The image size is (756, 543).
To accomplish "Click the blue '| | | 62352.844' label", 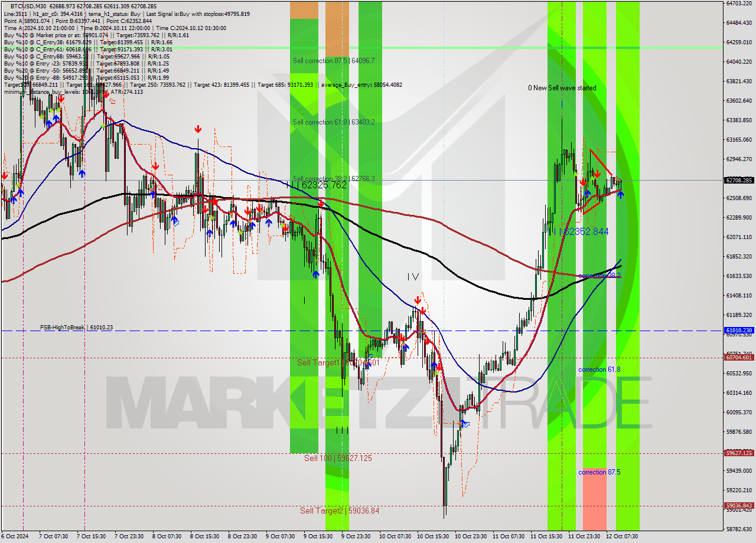I will click(x=579, y=232).
